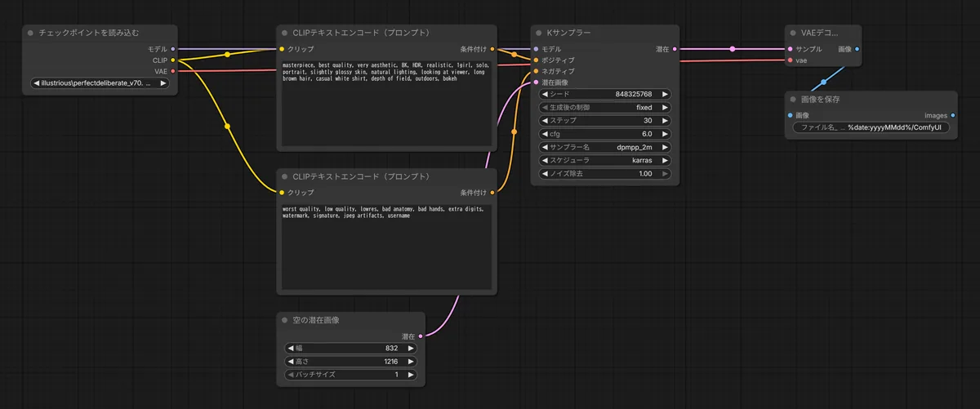Viewport: 980px width, 409px height.
Task: Click the cfg value 6.0
Action: [x=647, y=134]
